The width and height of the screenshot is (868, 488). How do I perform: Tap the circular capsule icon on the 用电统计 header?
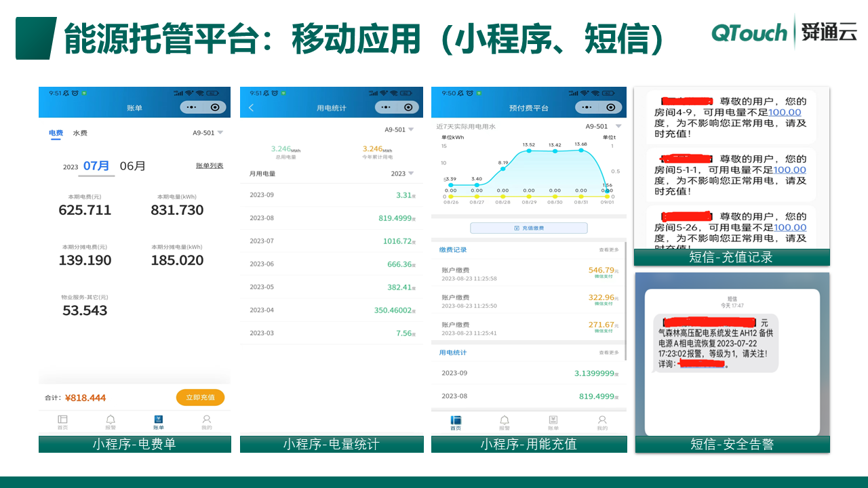click(x=408, y=106)
